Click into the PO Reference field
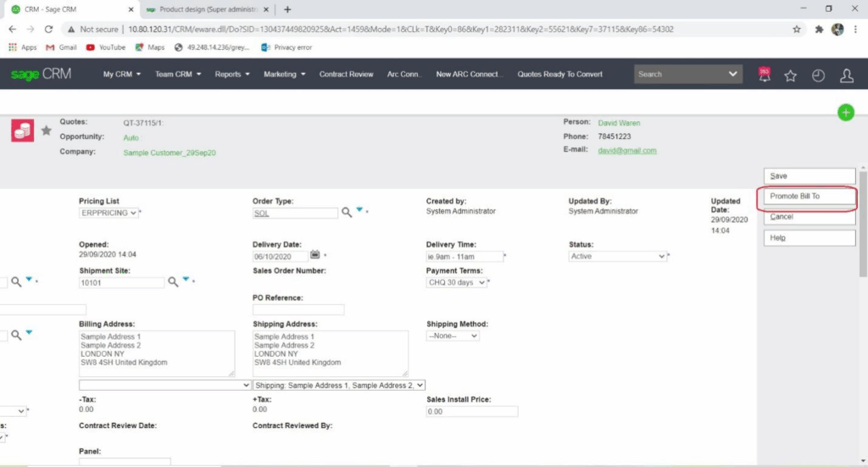Viewport: 868px width, 467px height. coord(298,309)
